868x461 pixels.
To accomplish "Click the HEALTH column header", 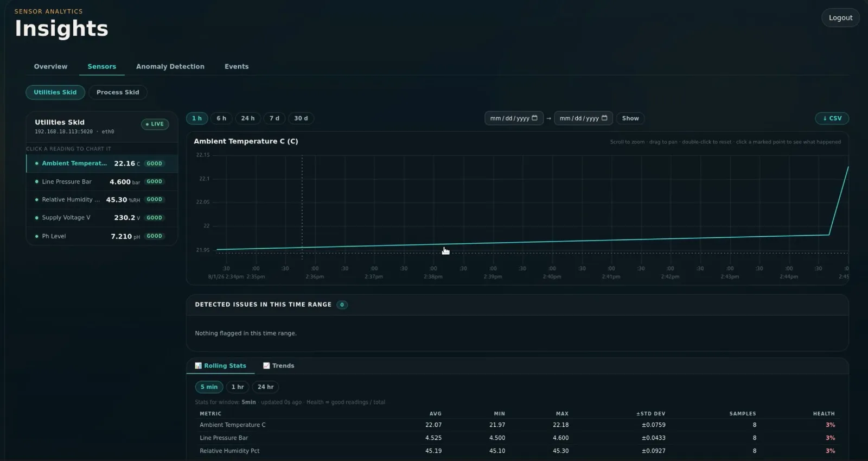I will coord(824,414).
